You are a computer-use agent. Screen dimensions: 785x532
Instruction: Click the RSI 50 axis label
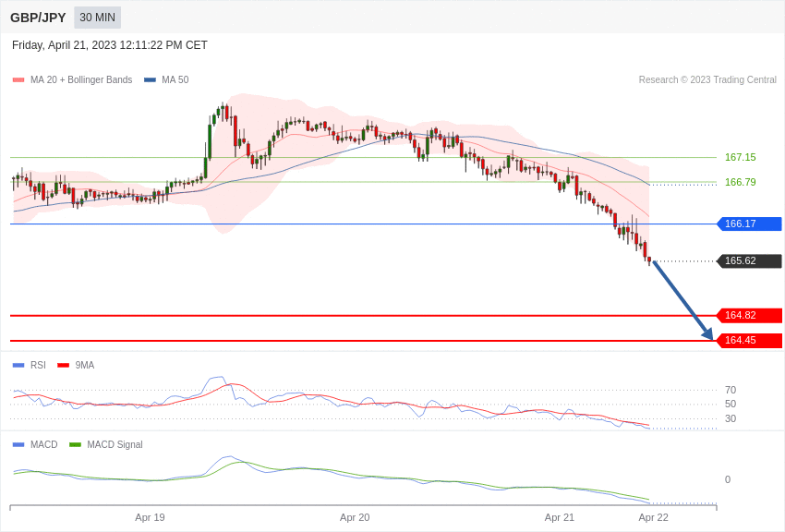point(731,404)
